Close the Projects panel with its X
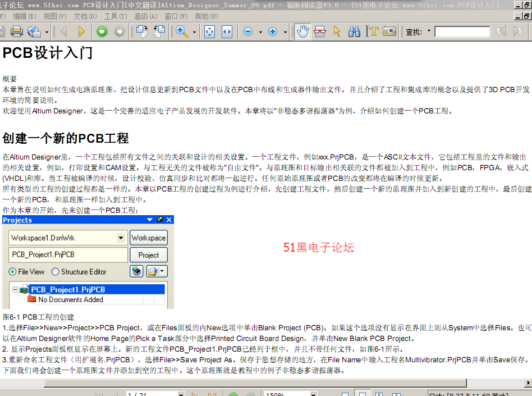532x396 pixels. pos(169,220)
